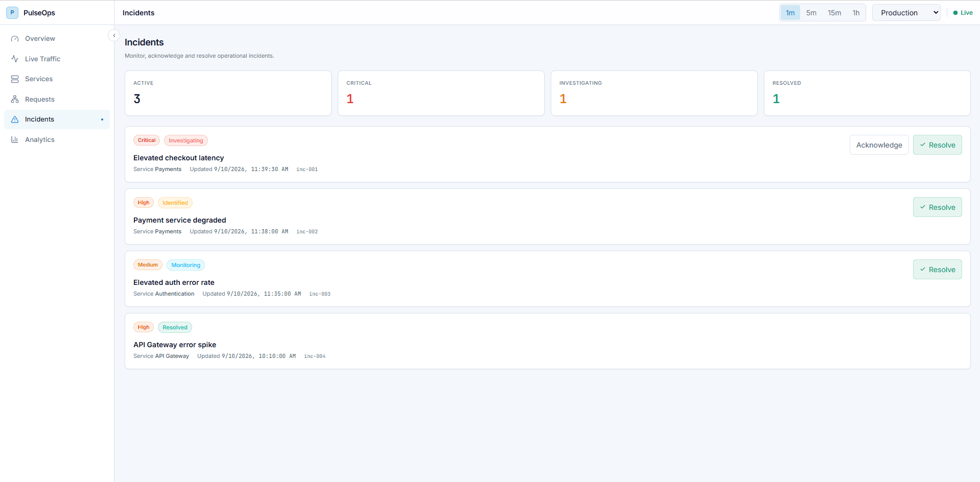Click the Investigating status badge
This screenshot has width=980, height=482.
click(186, 140)
